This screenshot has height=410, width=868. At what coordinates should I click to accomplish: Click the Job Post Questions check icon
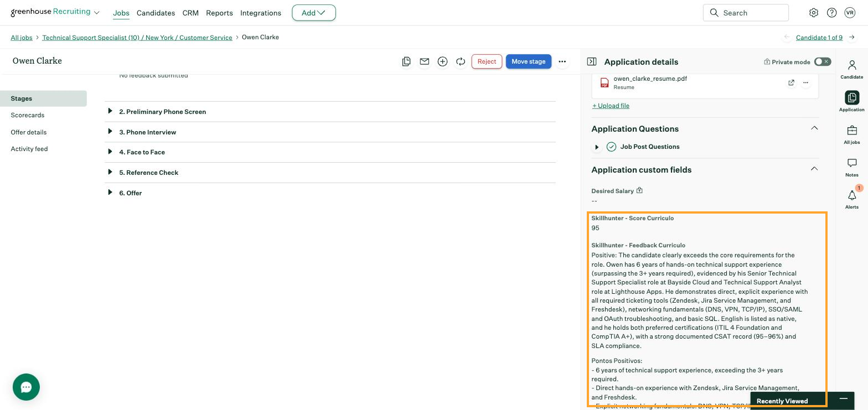point(611,147)
